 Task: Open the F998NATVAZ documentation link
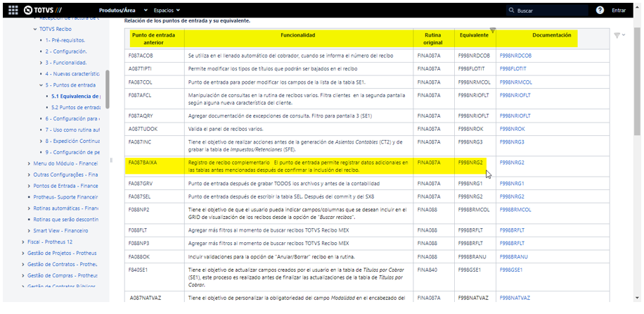tap(515, 298)
